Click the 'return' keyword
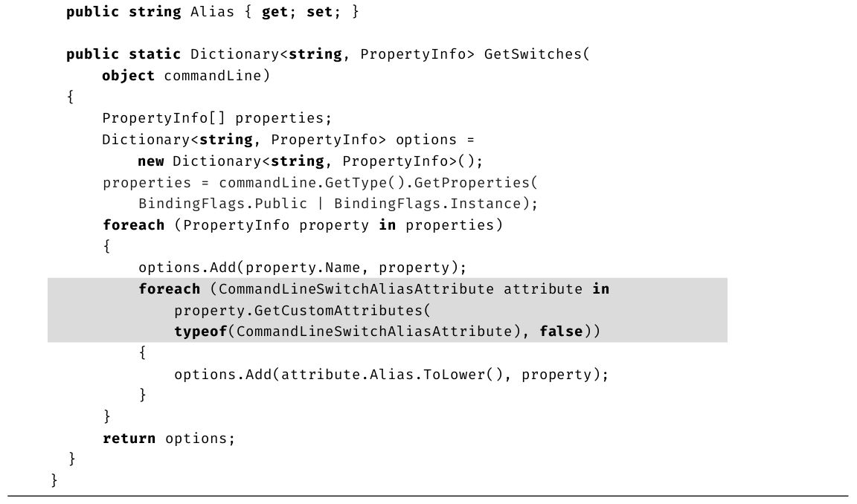 pos(129,439)
